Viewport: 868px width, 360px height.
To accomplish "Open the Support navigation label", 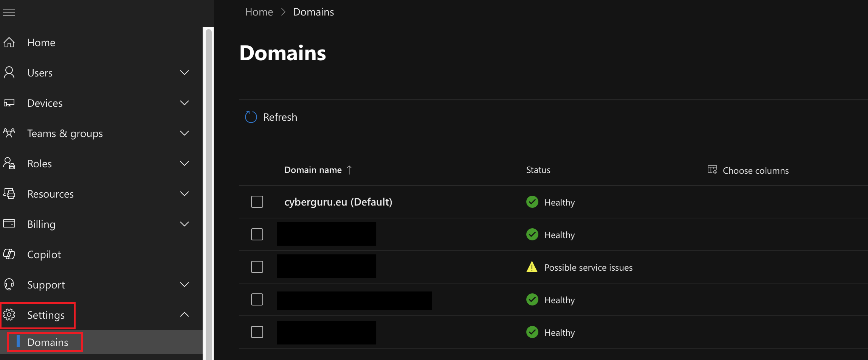I will tap(46, 285).
